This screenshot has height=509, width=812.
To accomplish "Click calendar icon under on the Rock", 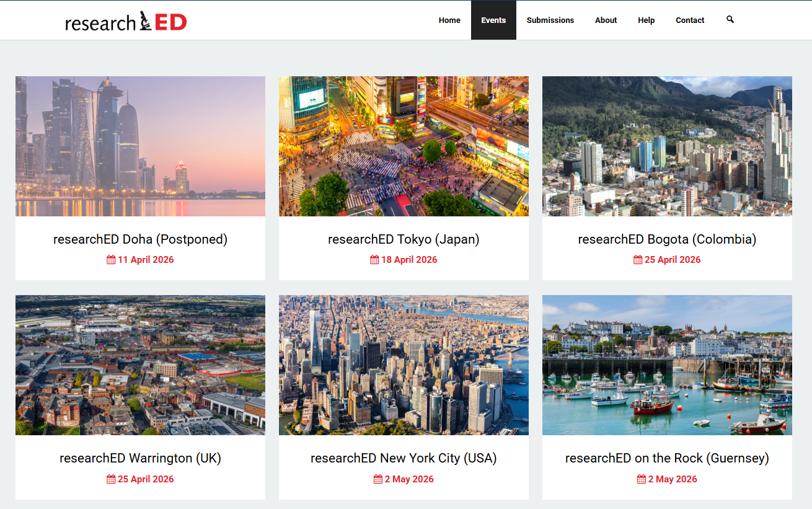I will tap(642, 479).
